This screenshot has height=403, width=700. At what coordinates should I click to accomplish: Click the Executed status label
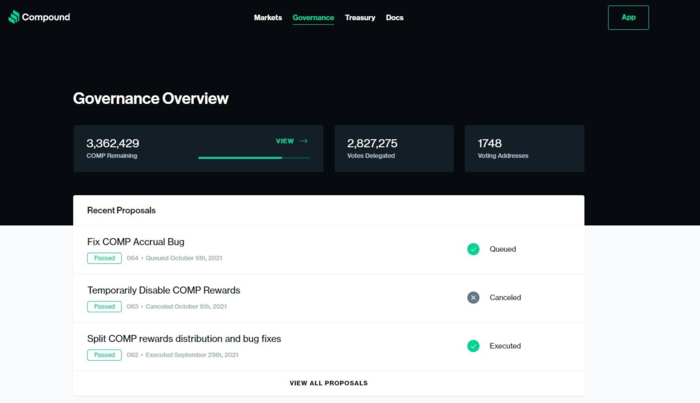click(505, 346)
